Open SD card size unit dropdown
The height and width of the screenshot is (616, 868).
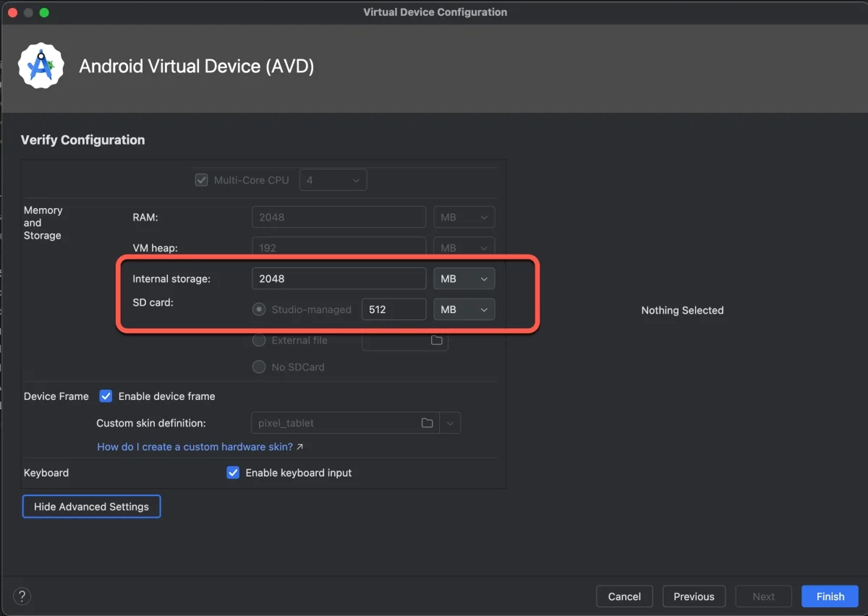(x=464, y=309)
